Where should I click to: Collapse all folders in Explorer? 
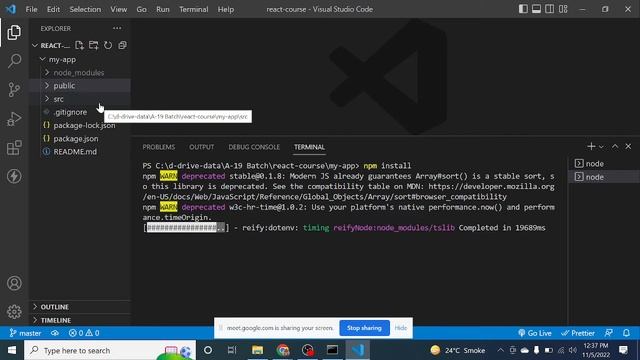point(122,45)
